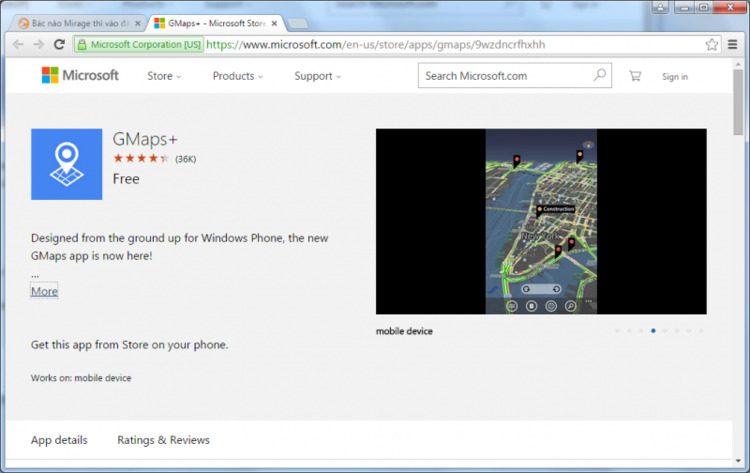
Task: Select the first carousel dot
Action: click(617, 331)
